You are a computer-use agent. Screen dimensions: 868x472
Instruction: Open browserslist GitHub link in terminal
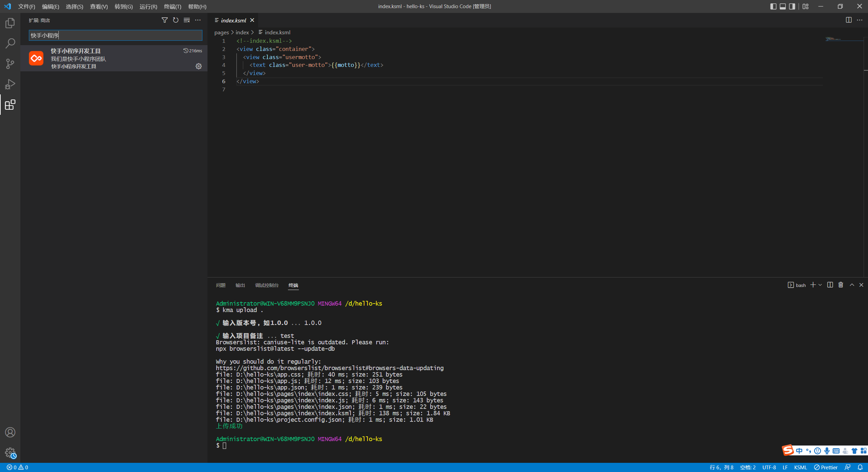pyautogui.click(x=329, y=368)
